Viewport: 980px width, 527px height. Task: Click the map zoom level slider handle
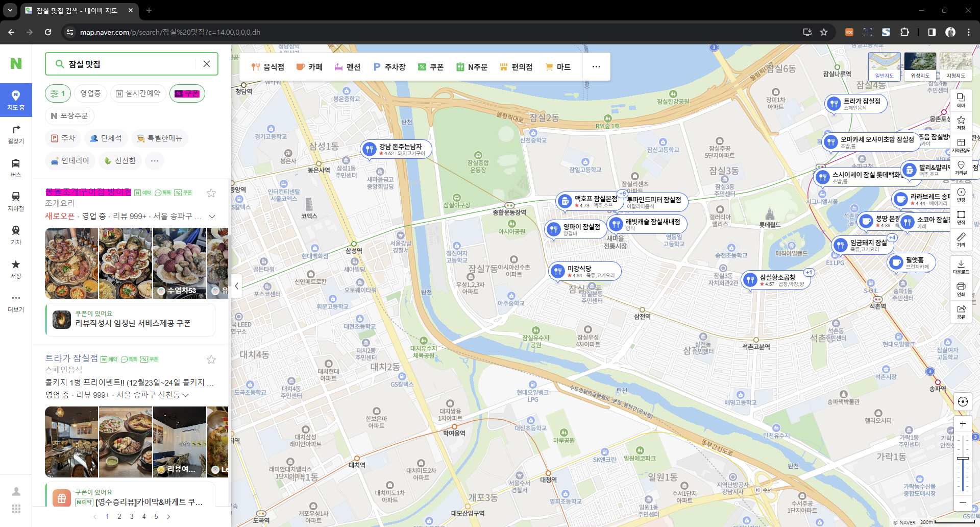click(963, 459)
